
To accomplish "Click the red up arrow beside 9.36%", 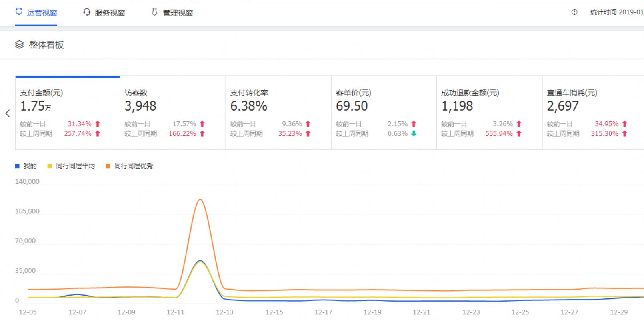I will 308,124.
